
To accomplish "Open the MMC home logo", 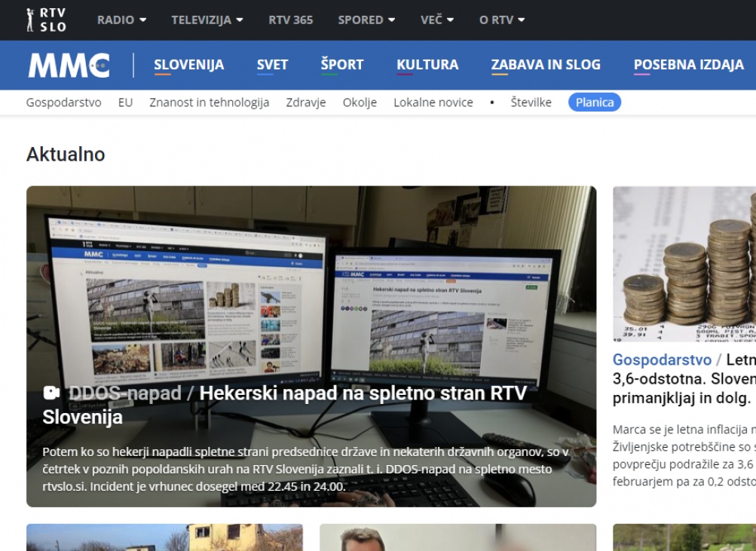I will click(69, 65).
